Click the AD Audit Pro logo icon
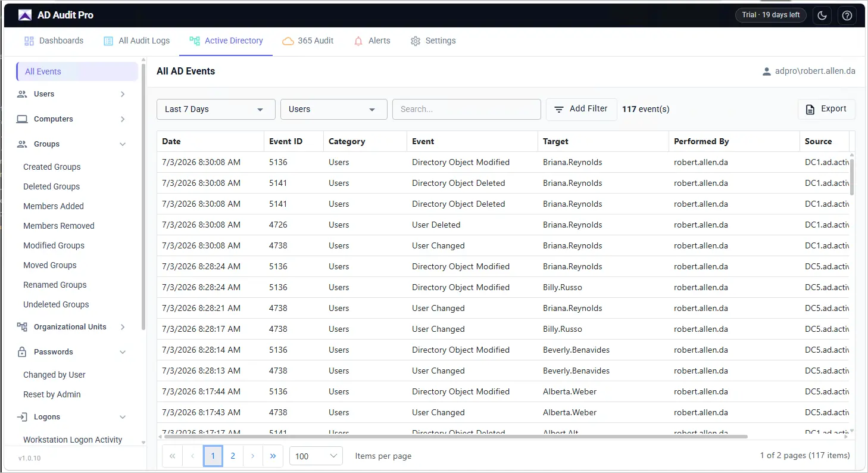This screenshot has width=868, height=473. [25, 15]
